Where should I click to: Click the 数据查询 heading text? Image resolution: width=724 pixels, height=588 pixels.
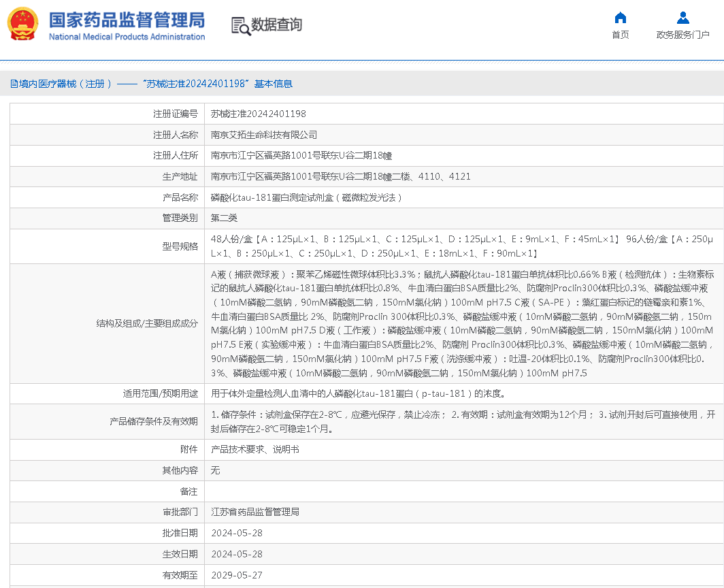click(x=276, y=24)
